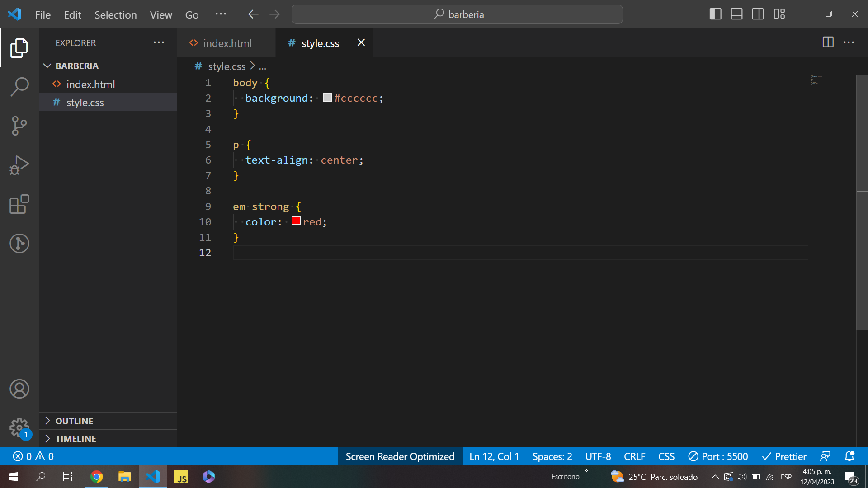Open the Go menu
Viewport: 868px width, 488px height.
coord(192,14)
